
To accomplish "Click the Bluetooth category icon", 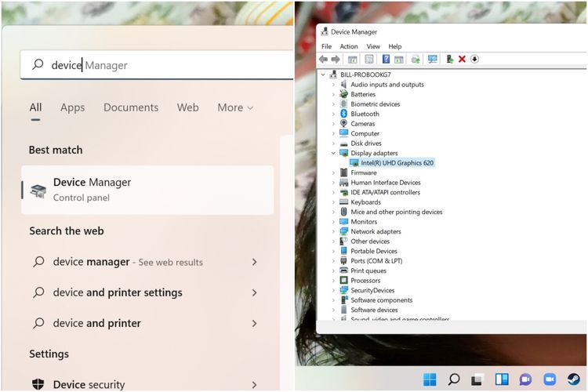I will coord(343,114).
